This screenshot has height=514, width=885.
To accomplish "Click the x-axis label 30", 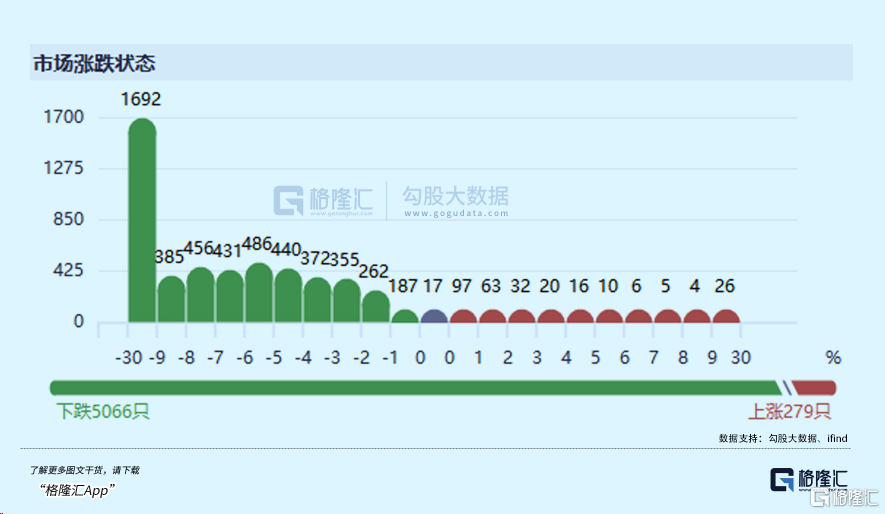I will 741,357.
